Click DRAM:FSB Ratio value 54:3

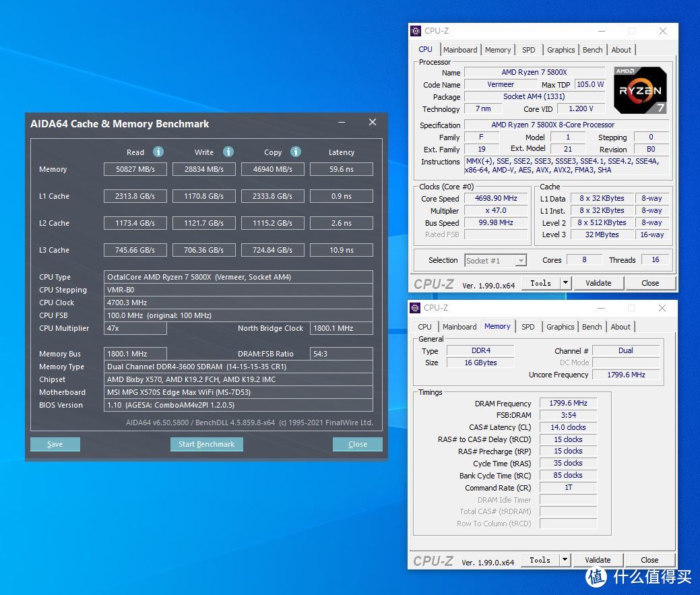pos(342,354)
